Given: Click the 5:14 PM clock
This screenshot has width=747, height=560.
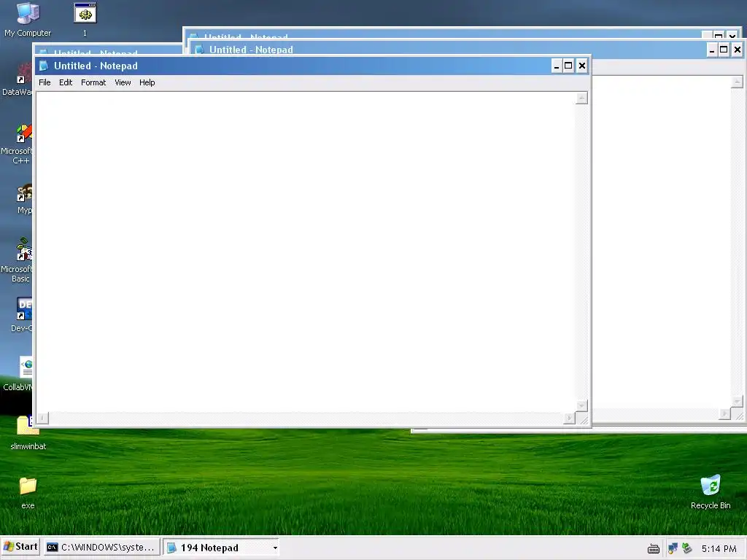Looking at the screenshot, I should pos(719,549).
